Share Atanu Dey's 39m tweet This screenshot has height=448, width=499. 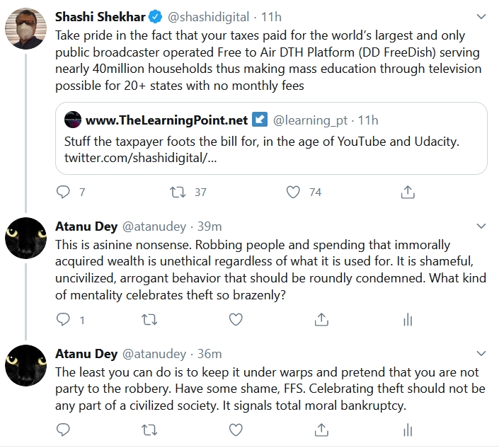321,320
